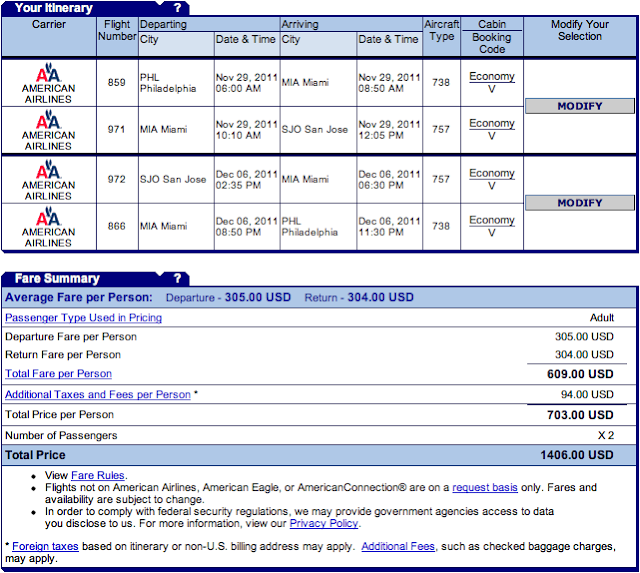This screenshot has width=640, height=573.
Task: Open Economy cabin link for flight 971
Action: coord(492,123)
